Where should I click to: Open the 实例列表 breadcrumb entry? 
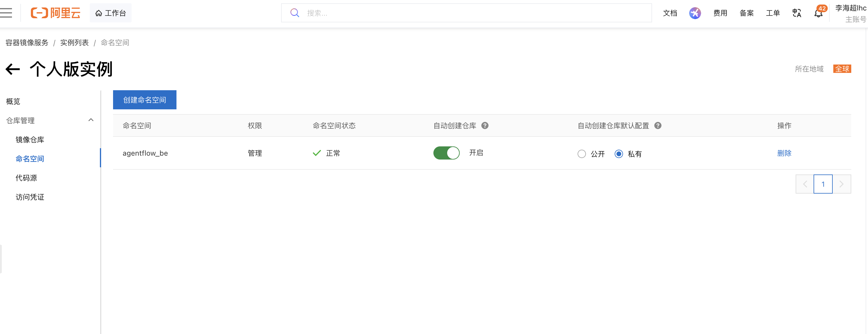(x=74, y=42)
